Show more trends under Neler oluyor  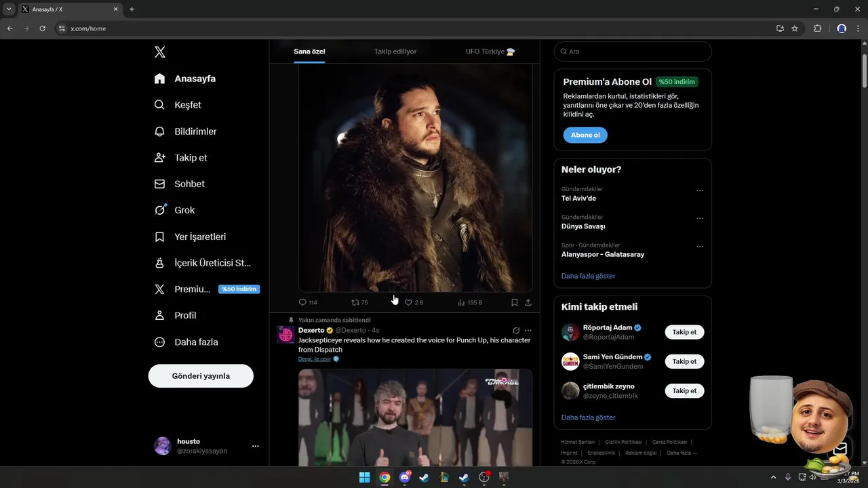point(589,276)
